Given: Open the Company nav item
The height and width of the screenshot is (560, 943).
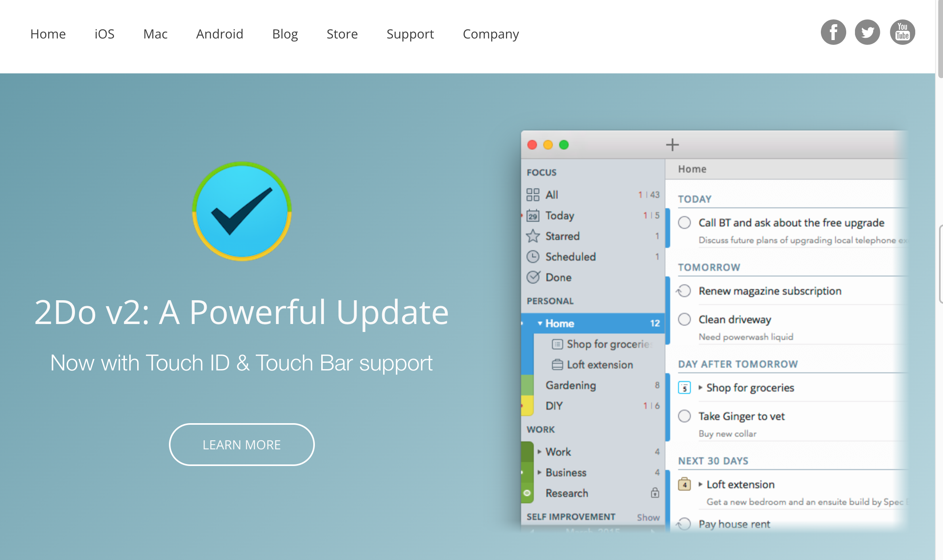Looking at the screenshot, I should click(x=491, y=35).
